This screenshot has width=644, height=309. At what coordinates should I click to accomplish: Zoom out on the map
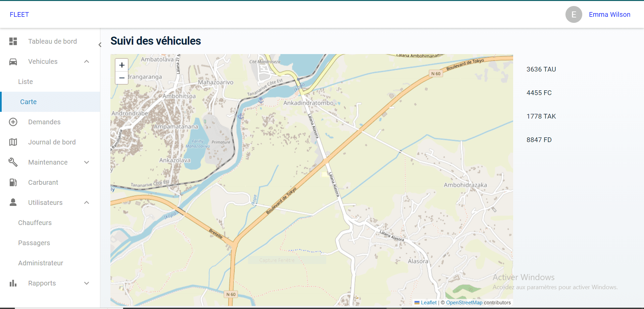click(x=122, y=78)
